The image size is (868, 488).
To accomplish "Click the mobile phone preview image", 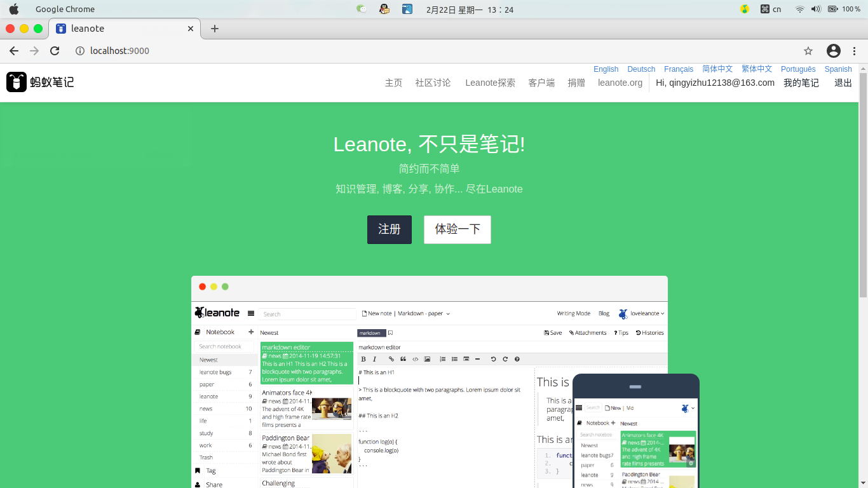I will coord(636,431).
